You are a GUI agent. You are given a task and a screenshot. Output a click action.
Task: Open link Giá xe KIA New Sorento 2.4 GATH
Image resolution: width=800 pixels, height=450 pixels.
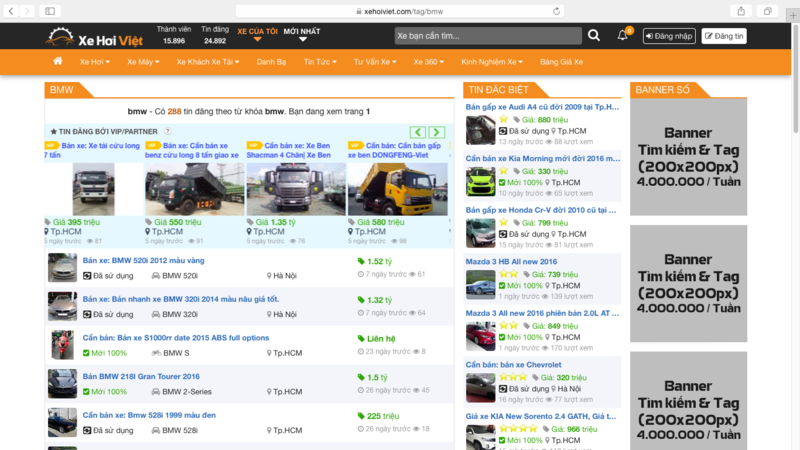pos(541,416)
